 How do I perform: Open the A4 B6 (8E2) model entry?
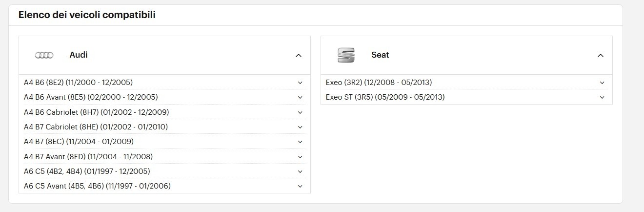coord(78,83)
